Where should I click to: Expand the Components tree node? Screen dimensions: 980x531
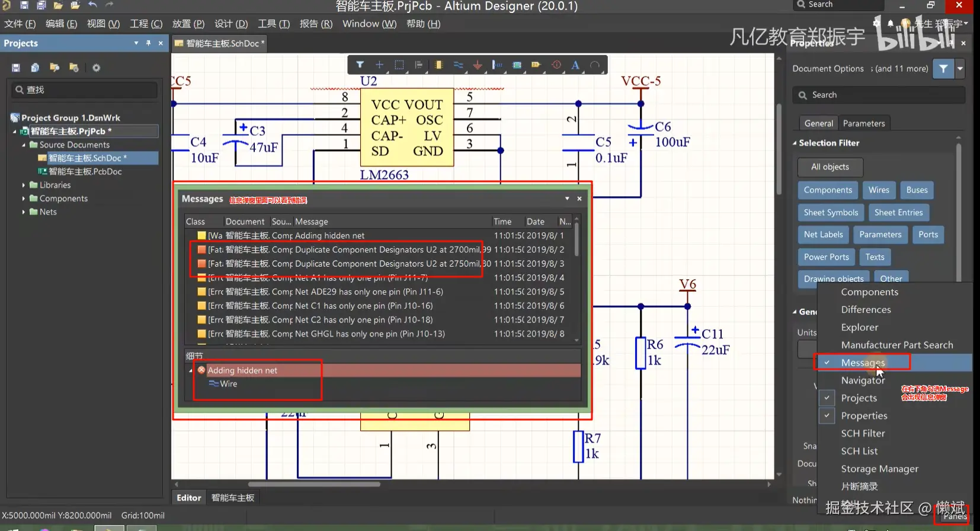pyautogui.click(x=24, y=199)
